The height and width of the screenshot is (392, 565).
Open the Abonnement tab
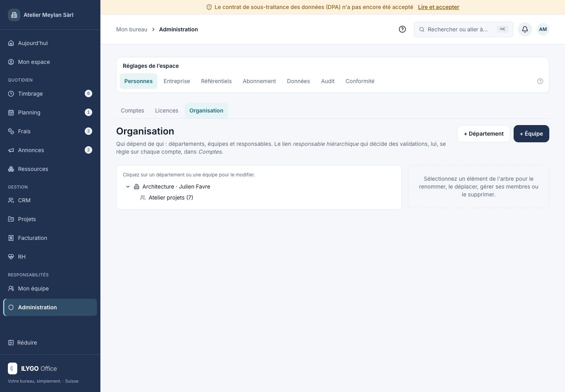(x=259, y=81)
